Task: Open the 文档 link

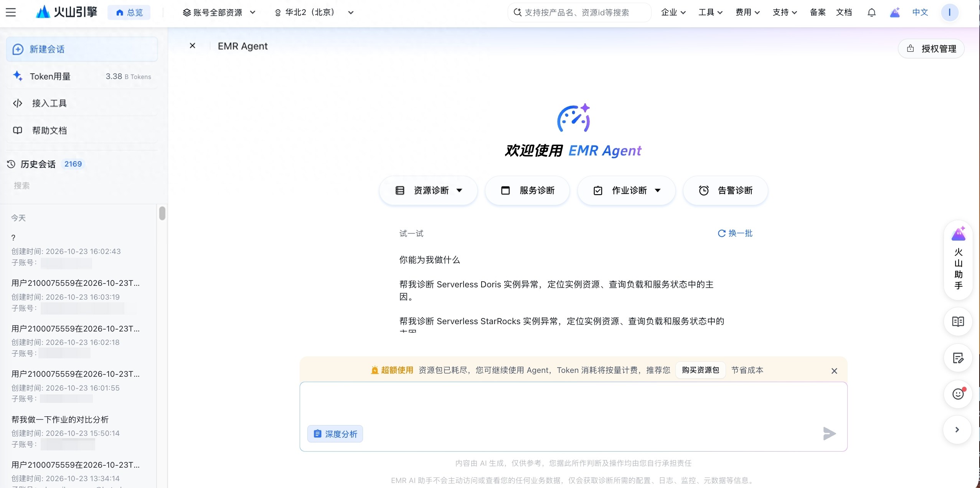Action: (x=844, y=13)
